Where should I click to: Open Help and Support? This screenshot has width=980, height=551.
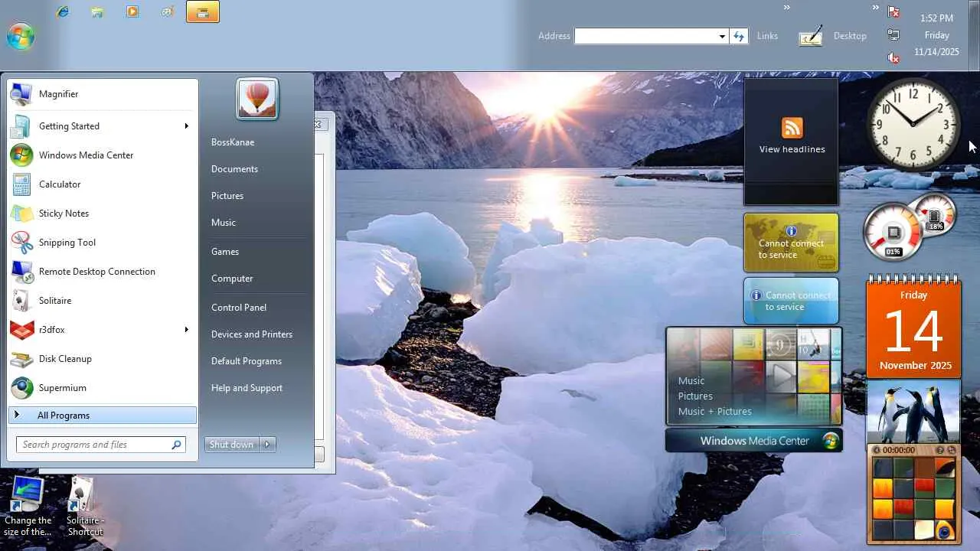point(247,388)
